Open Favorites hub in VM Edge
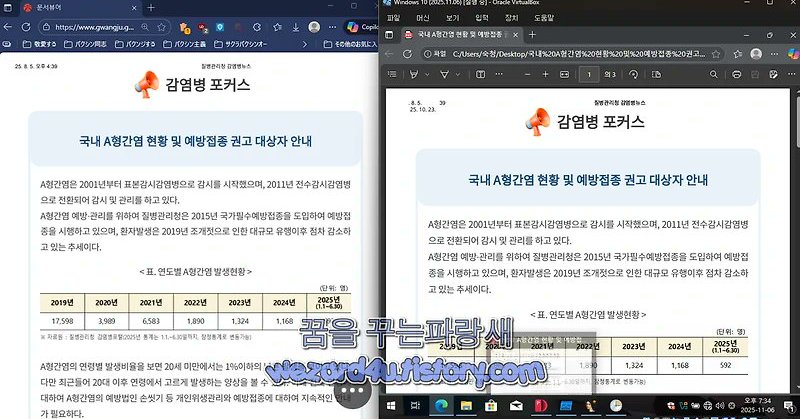Viewport: 800px width, 419px height. click(738, 54)
